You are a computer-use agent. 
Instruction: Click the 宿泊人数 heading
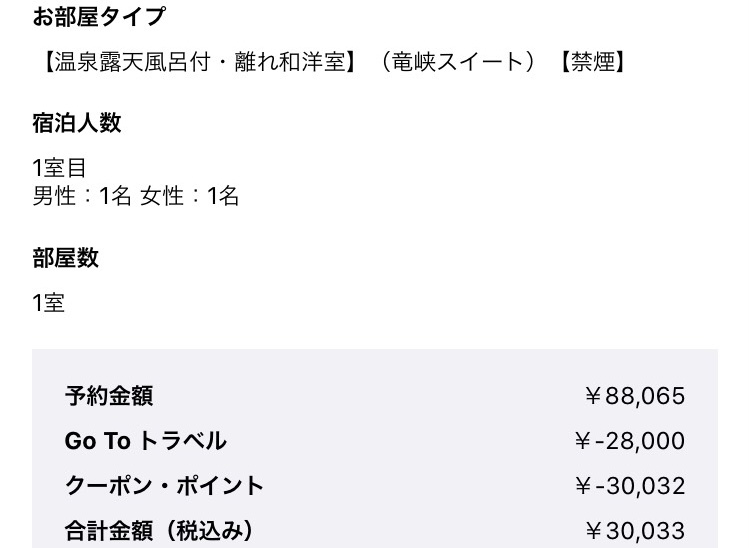(x=77, y=123)
